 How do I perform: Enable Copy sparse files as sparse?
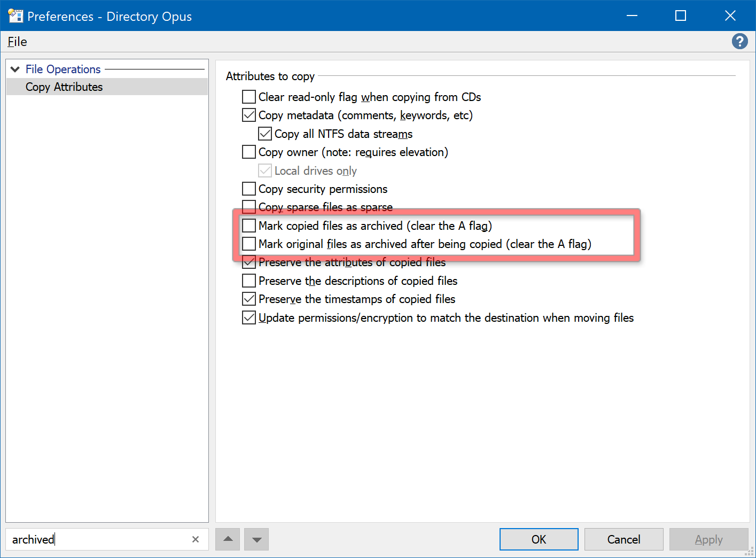[x=249, y=207]
